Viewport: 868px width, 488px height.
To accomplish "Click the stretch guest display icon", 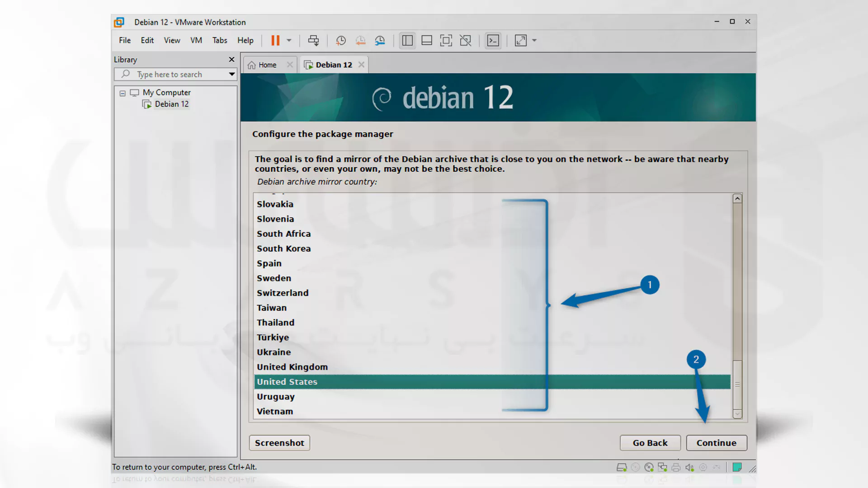I will tap(521, 41).
